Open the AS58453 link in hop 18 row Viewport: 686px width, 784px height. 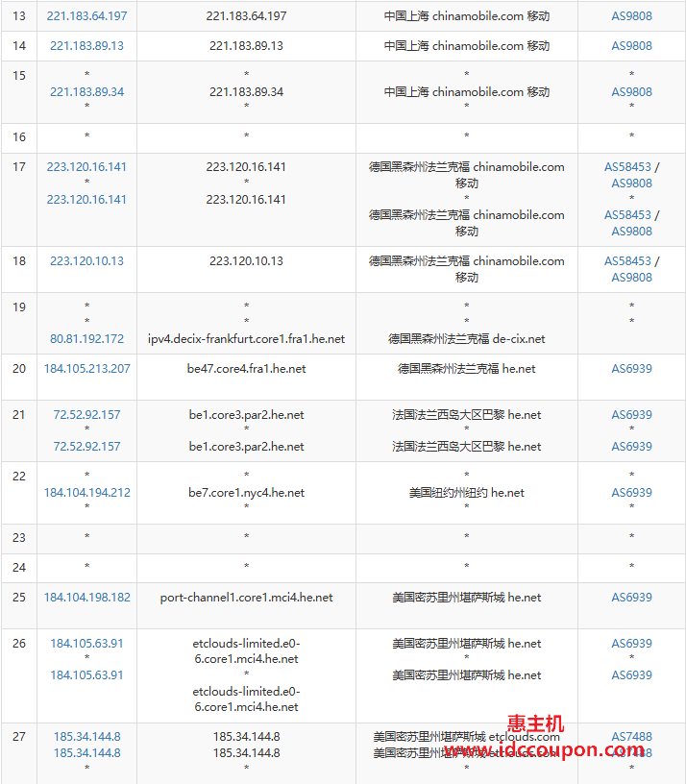pyautogui.click(x=628, y=261)
